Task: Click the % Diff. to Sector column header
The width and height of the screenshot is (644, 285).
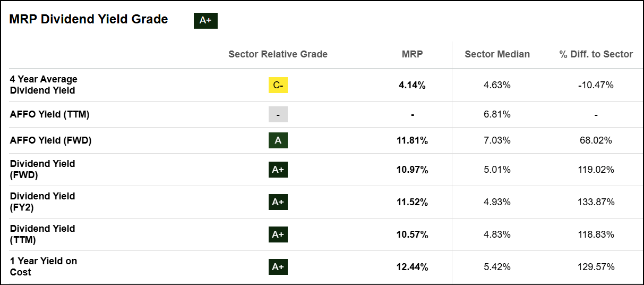Action: 596,54
